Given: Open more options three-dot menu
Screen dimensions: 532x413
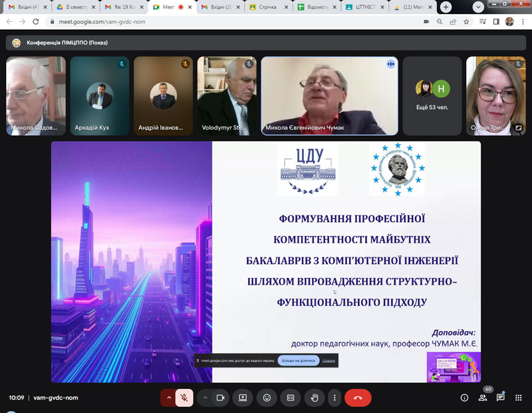Looking at the screenshot, I should [x=334, y=398].
